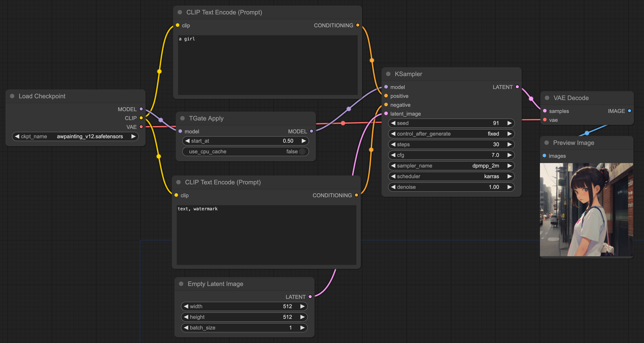Click the LATENT output socket on KSampler
The image size is (644, 343).
(x=517, y=87)
